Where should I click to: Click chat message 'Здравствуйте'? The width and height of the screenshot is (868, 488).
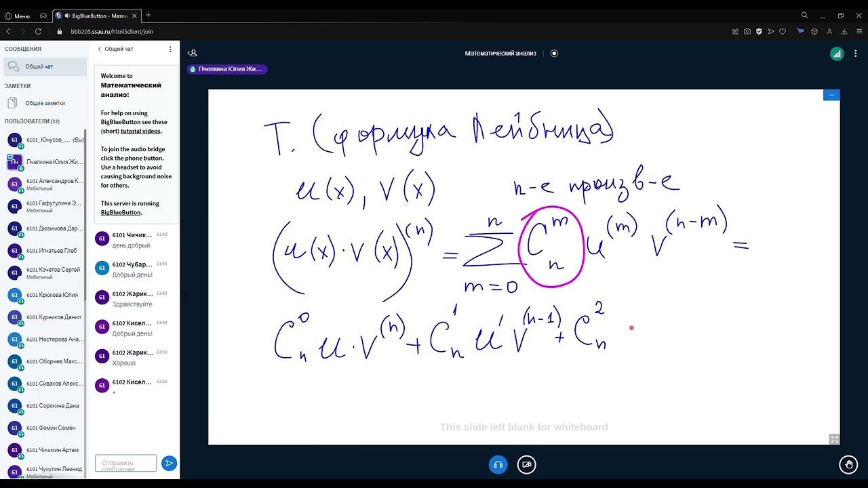pyautogui.click(x=132, y=304)
